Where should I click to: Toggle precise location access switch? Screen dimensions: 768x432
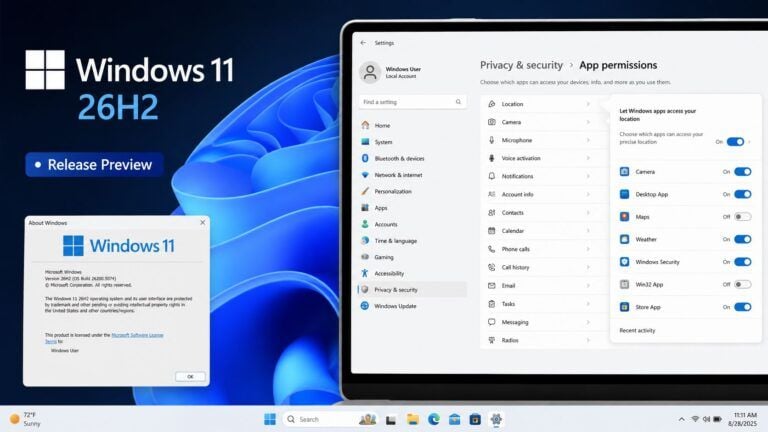pyautogui.click(x=735, y=142)
